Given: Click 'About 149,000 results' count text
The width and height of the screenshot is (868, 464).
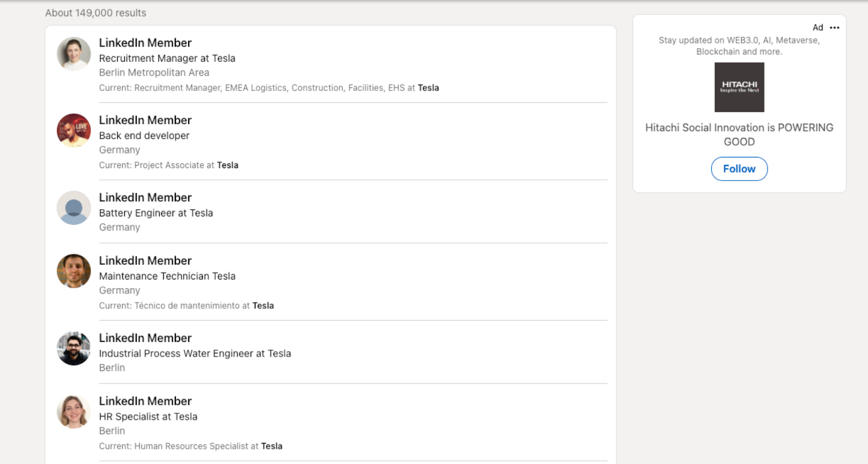Looking at the screenshot, I should 95,13.
